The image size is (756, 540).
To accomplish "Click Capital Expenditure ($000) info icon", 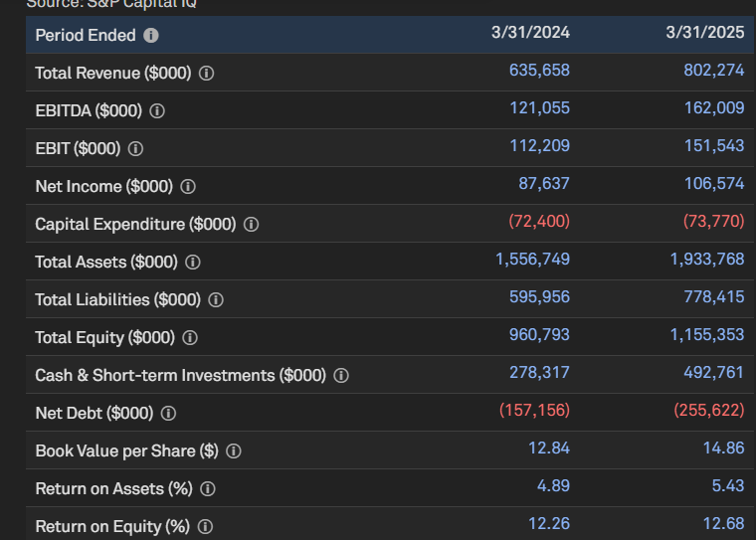I will tap(252, 224).
